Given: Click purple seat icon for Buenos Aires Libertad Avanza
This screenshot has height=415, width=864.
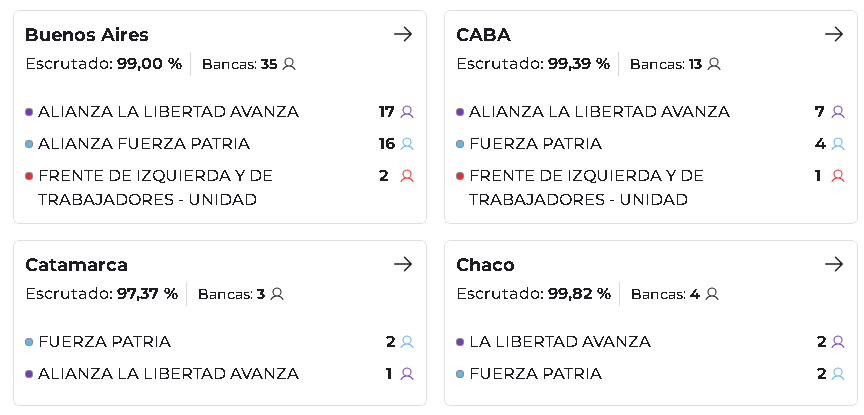Looking at the screenshot, I should click(407, 112).
